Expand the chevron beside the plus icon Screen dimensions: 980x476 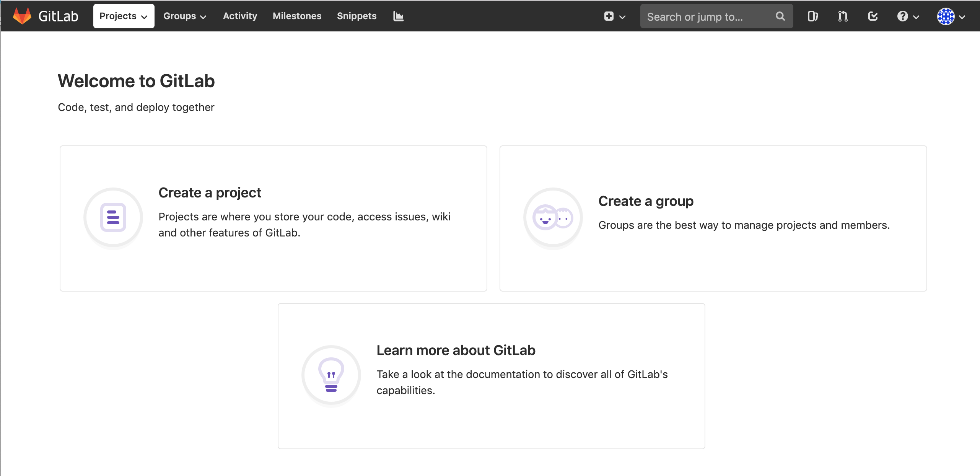coord(622,17)
